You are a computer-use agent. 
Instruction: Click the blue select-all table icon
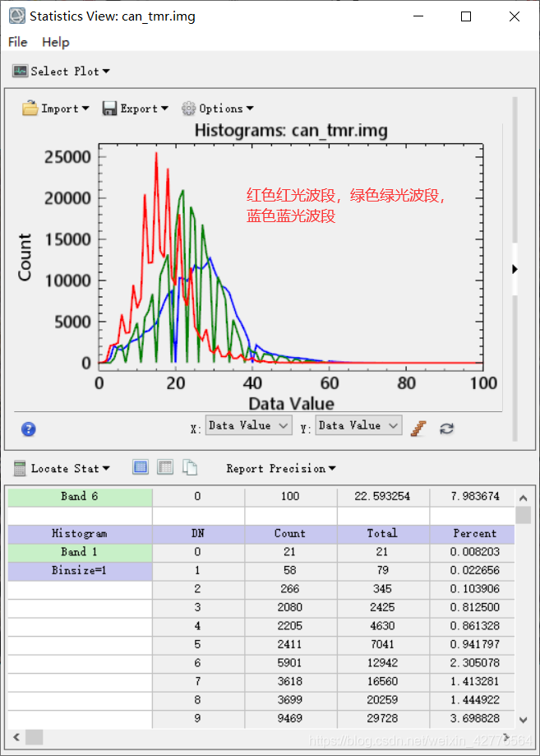(x=141, y=466)
